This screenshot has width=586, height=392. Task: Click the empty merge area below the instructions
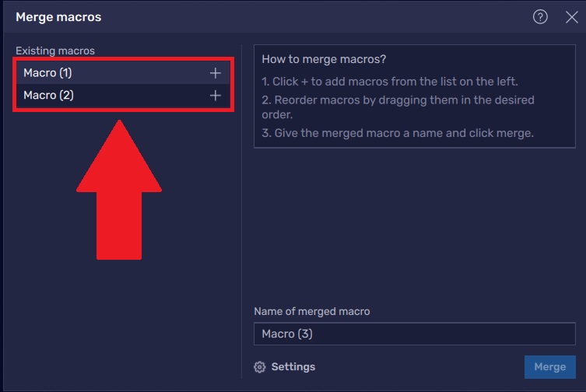pyautogui.click(x=414, y=226)
